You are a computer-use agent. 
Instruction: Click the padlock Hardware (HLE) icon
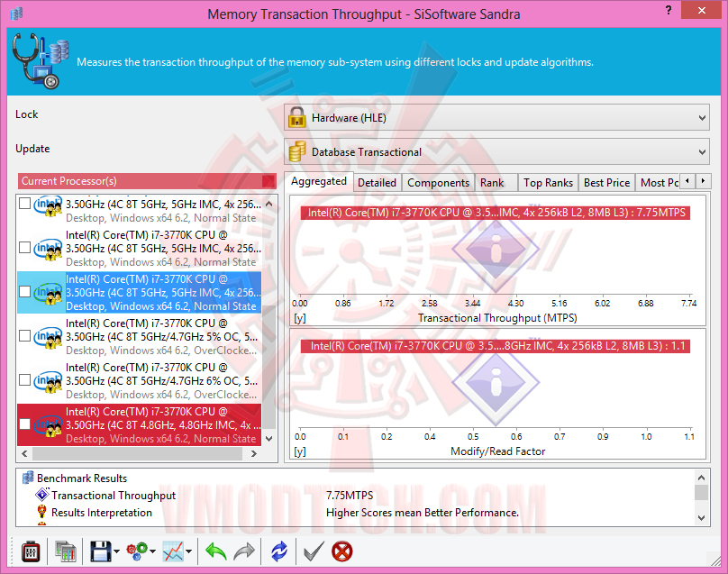296,117
